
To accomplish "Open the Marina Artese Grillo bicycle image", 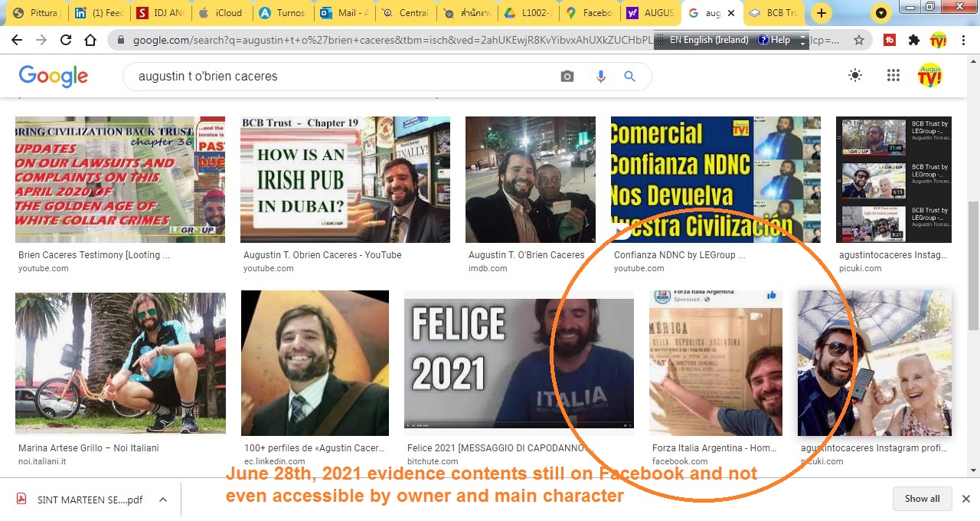I will click(x=120, y=363).
